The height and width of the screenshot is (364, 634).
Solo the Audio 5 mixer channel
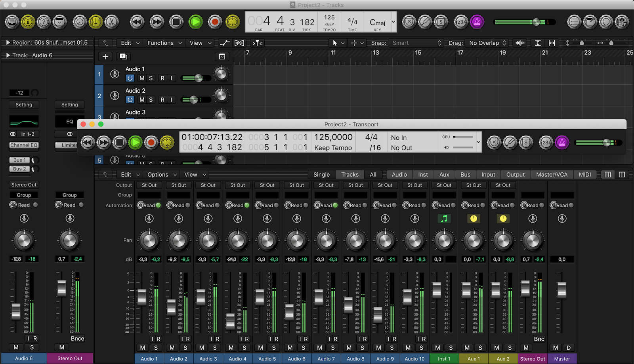(274, 348)
